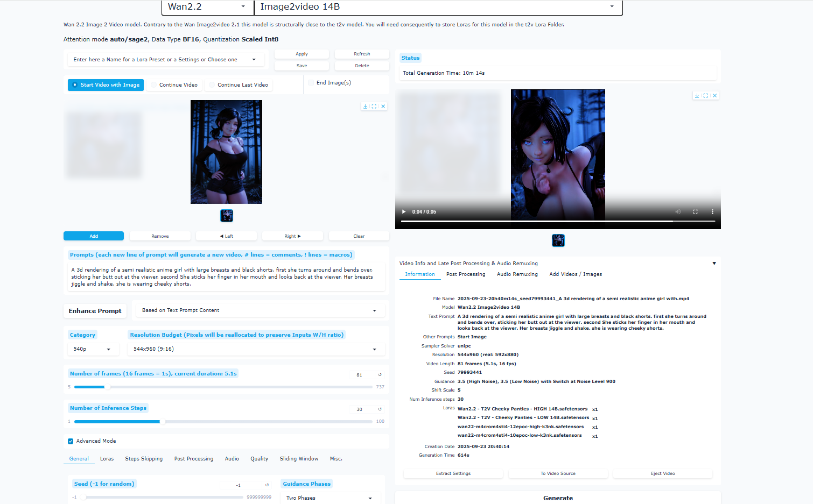Select the start image thumbnail below the preview

(x=227, y=216)
